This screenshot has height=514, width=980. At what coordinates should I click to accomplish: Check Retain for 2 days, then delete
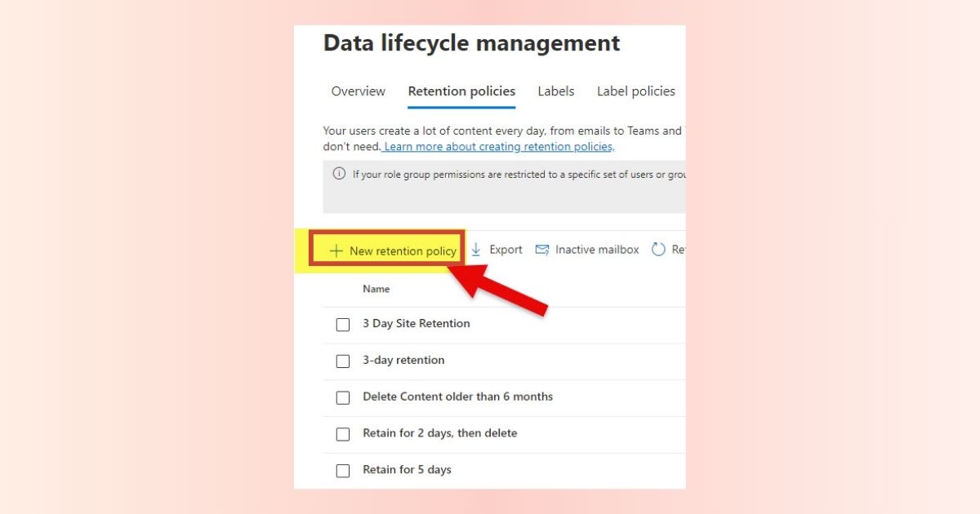coord(343,434)
